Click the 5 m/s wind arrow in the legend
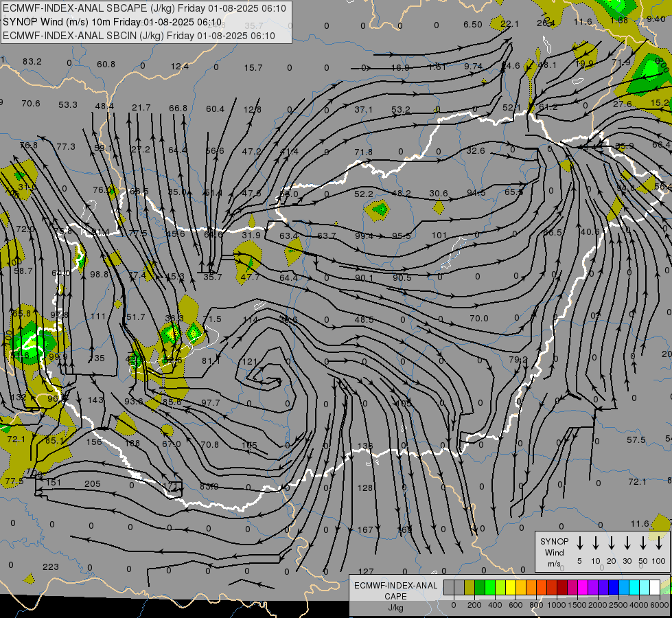 [x=579, y=542]
